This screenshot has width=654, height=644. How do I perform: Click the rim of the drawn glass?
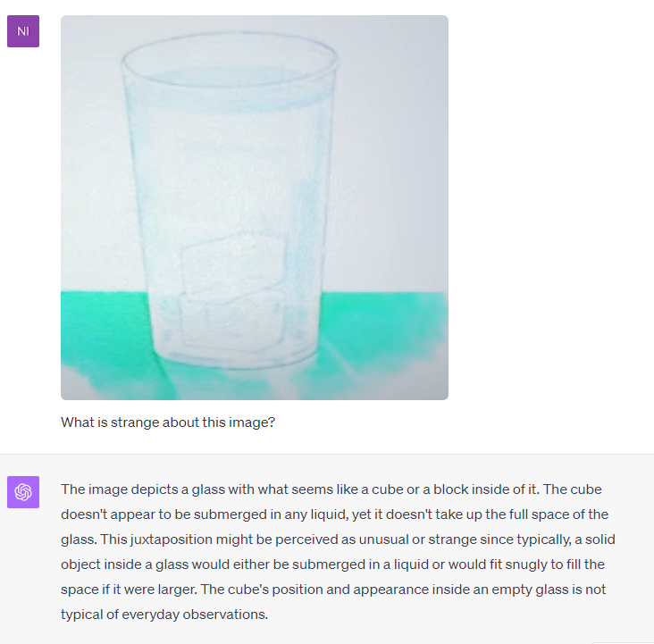pos(230,58)
